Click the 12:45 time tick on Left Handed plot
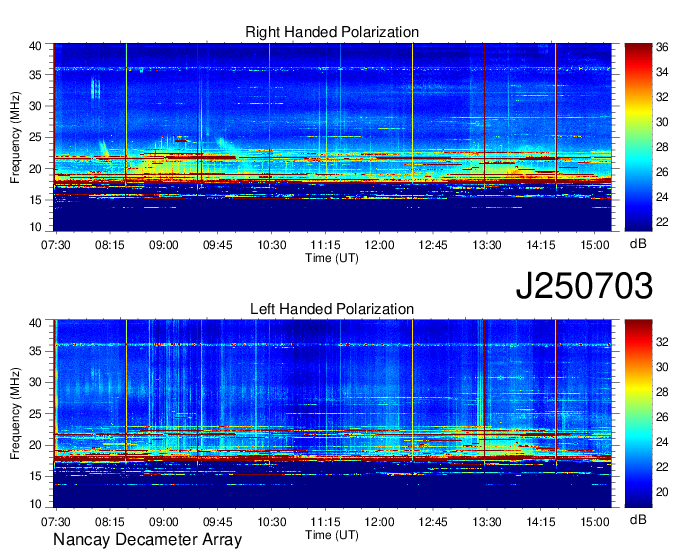Image resolution: width=680 pixels, height=552 pixels. (x=433, y=522)
